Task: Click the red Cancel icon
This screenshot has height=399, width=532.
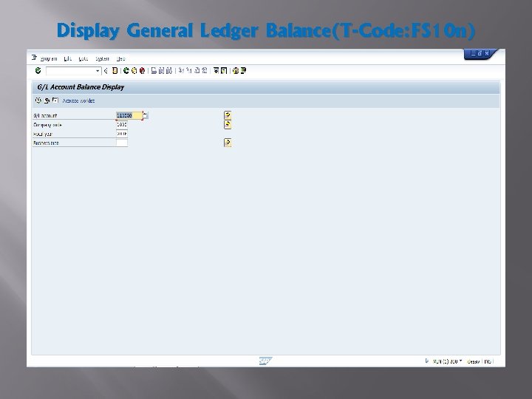Action: point(142,71)
